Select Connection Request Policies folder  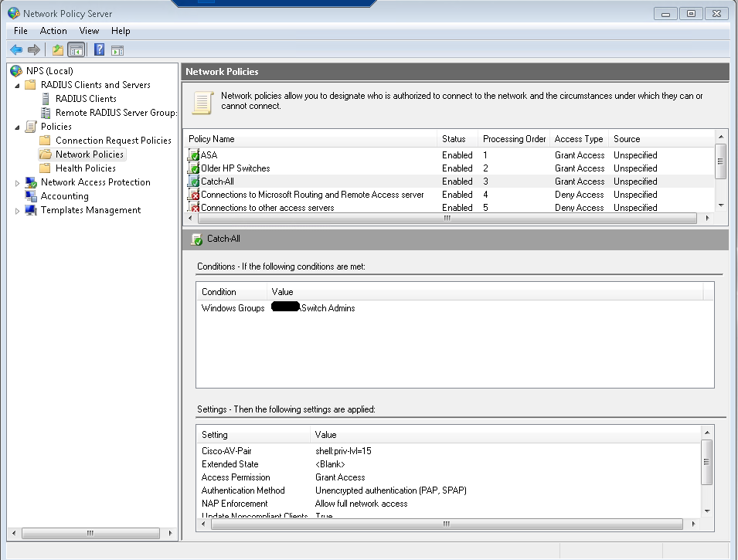point(113,141)
